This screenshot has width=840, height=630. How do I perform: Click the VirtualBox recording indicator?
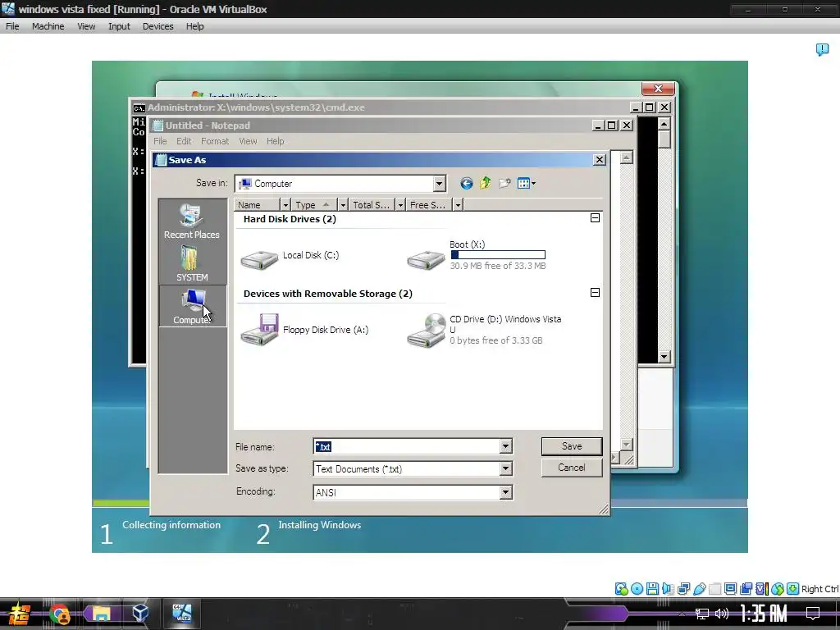[x=746, y=589]
